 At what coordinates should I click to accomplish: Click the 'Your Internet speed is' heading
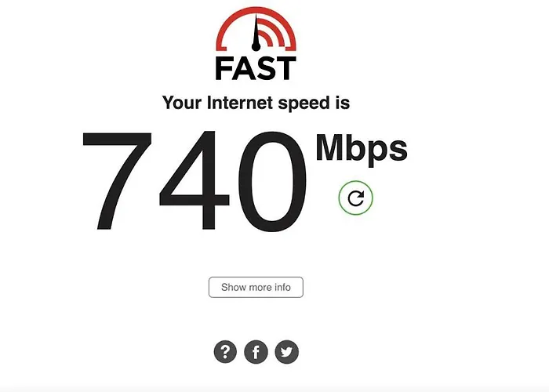[x=256, y=103]
